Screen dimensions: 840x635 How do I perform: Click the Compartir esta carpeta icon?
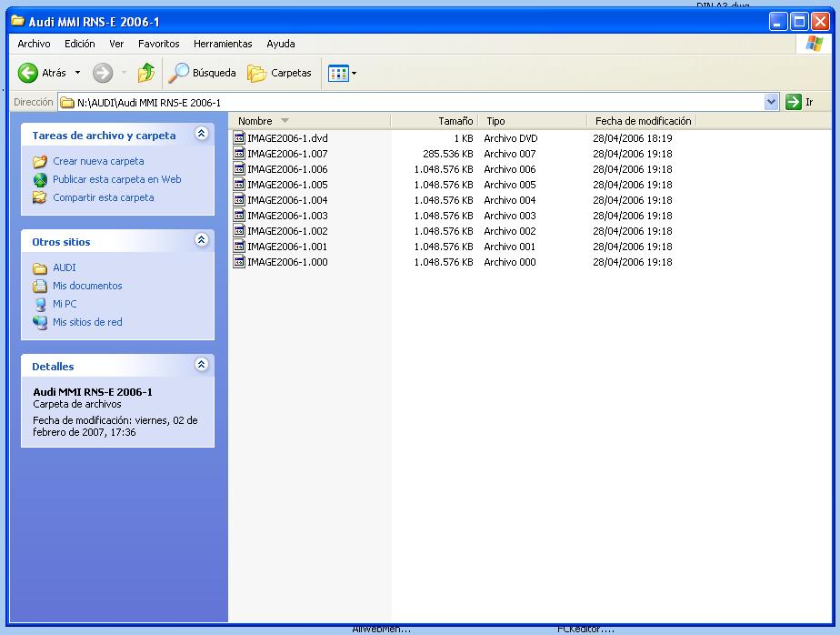(x=40, y=197)
